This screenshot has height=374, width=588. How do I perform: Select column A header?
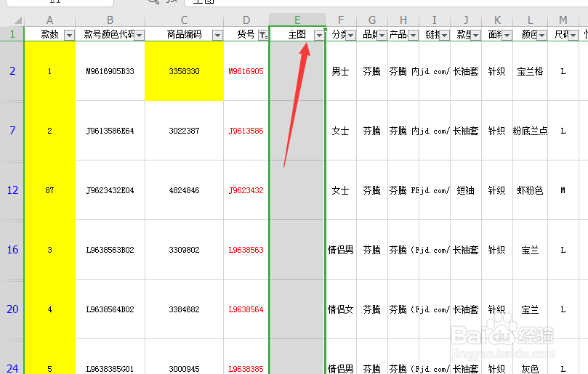(49, 20)
